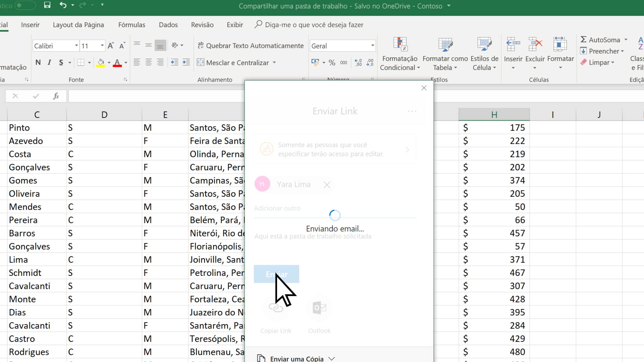
Task: Select the Revisão tab in ribbon
Action: point(202,24)
